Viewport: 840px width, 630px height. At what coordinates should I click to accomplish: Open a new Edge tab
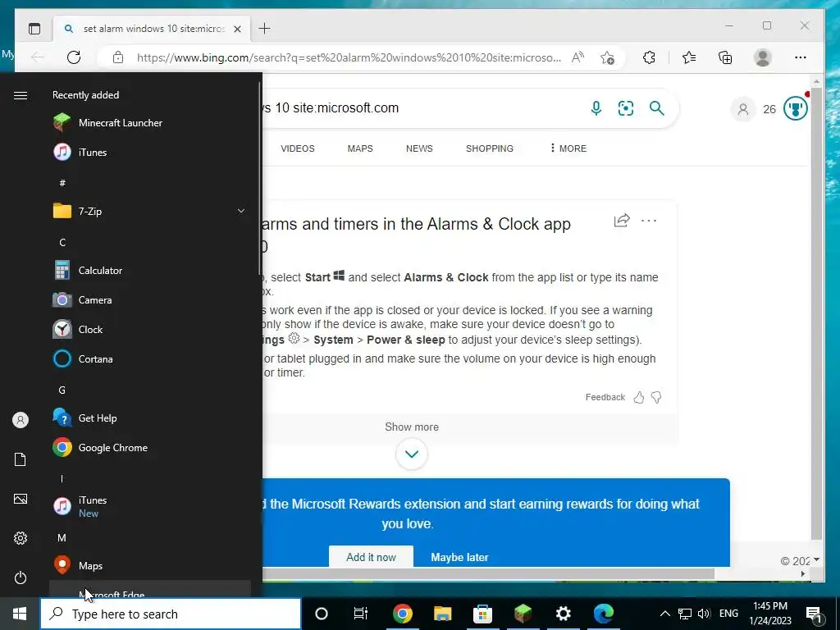click(265, 29)
